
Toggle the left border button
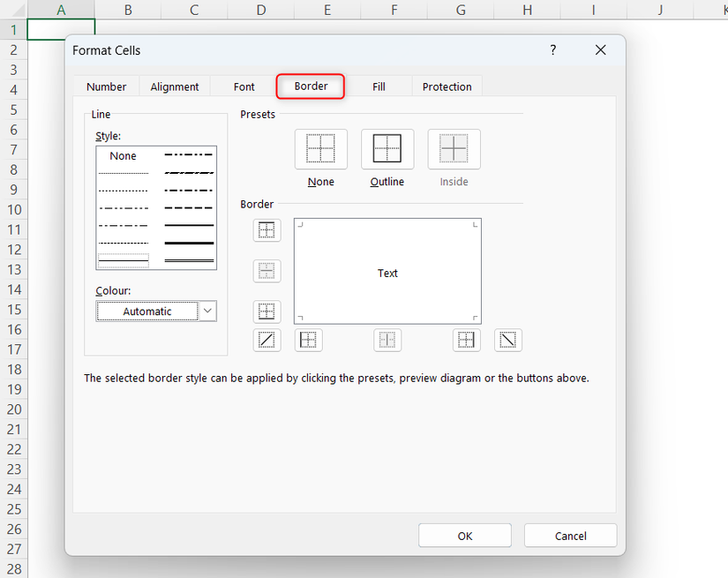tap(308, 340)
